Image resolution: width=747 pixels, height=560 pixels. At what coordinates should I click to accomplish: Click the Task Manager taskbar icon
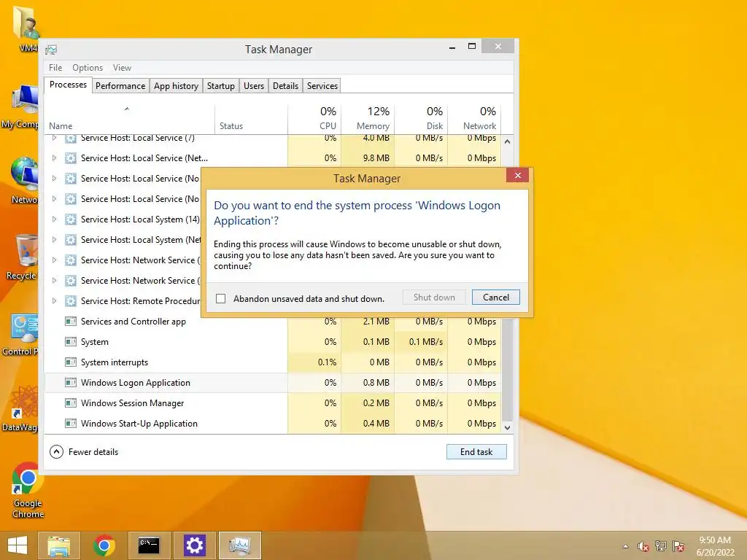point(239,545)
